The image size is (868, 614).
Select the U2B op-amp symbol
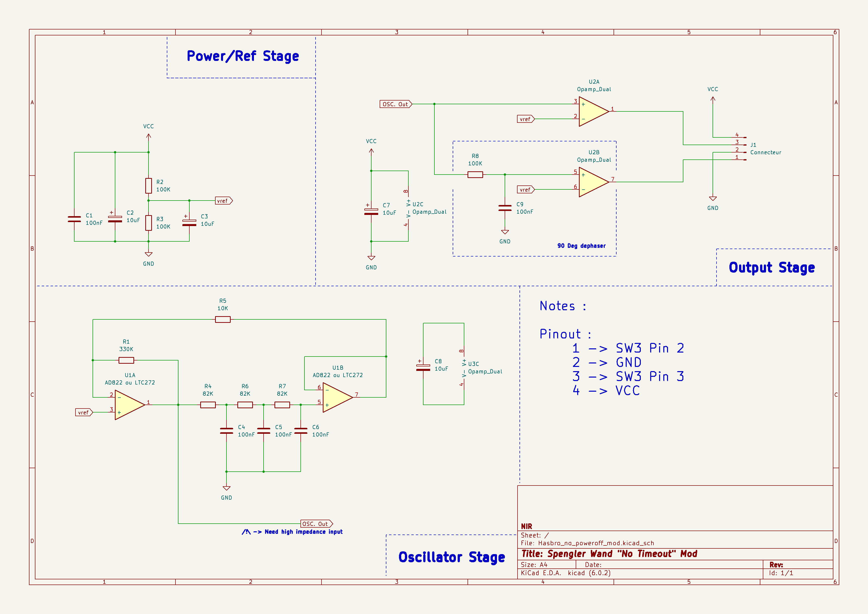[592, 182]
